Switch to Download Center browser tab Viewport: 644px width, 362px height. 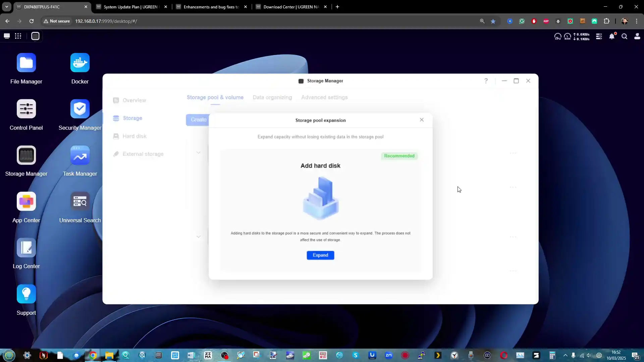point(291,7)
